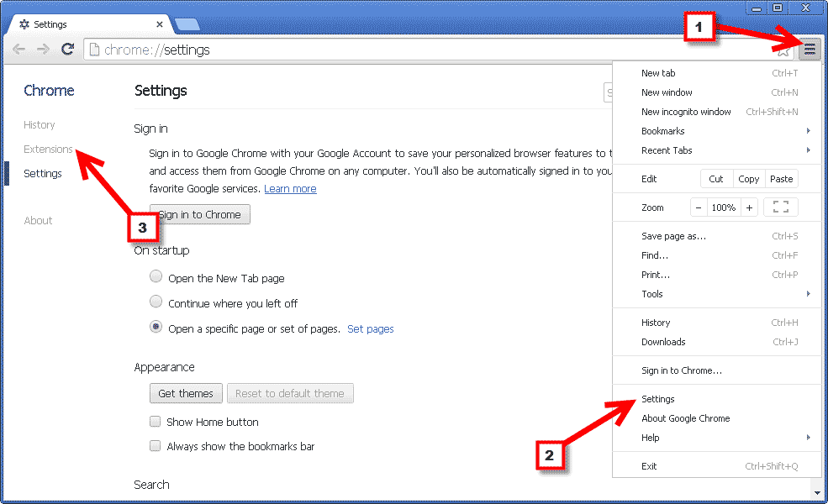
Task: Enable Always show the bookmarks bar
Action: (155, 446)
